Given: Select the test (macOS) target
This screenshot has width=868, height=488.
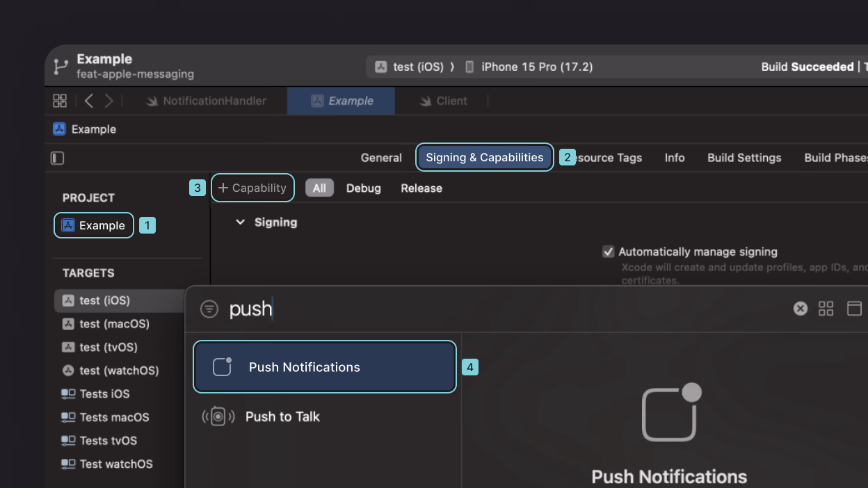Looking at the screenshot, I should [x=106, y=324].
